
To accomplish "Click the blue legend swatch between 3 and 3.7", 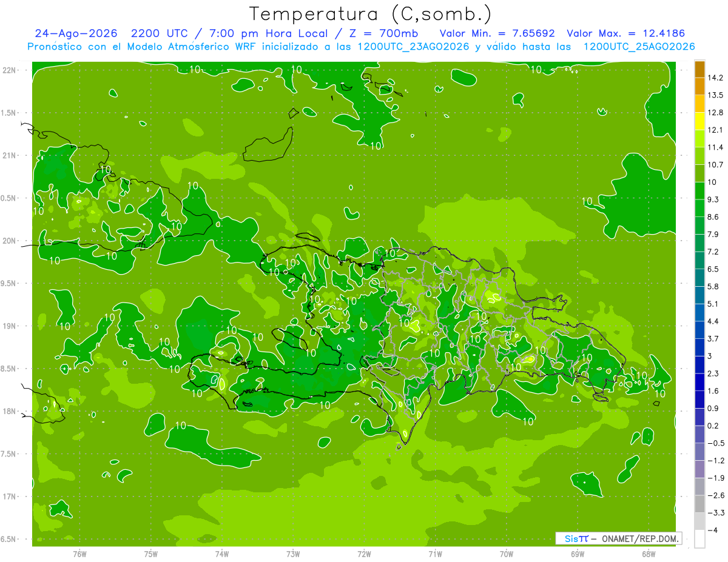I will (x=699, y=347).
